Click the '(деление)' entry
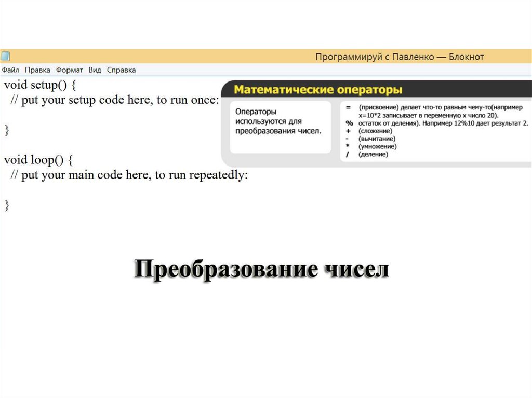Viewport: 532px width, 398px height. pyautogui.click(x=373, y=154)
